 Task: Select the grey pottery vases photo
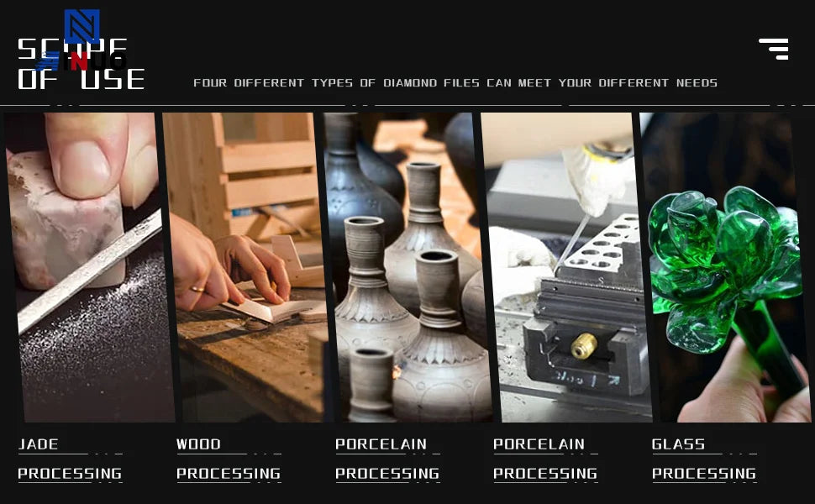point(407,267)
